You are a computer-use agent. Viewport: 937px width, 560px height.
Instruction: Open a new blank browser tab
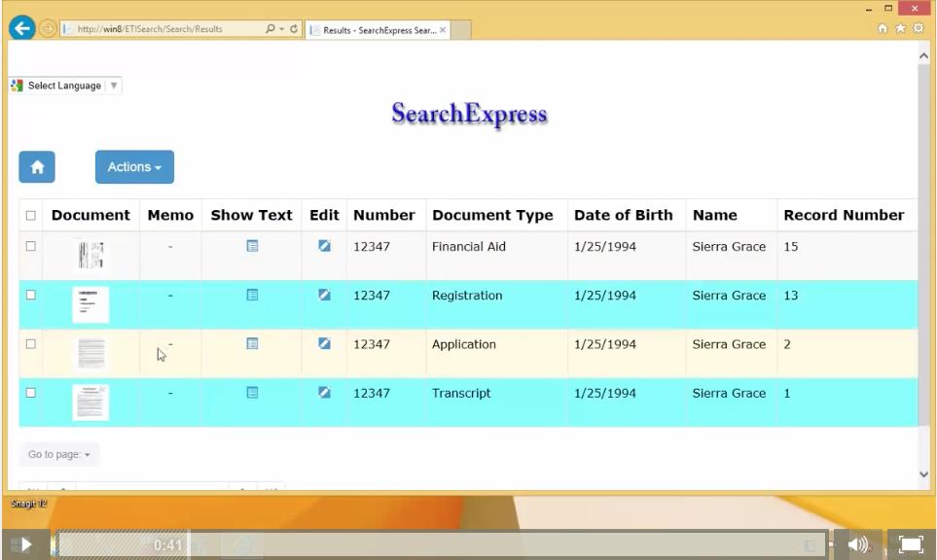click(x=460, y=30)
